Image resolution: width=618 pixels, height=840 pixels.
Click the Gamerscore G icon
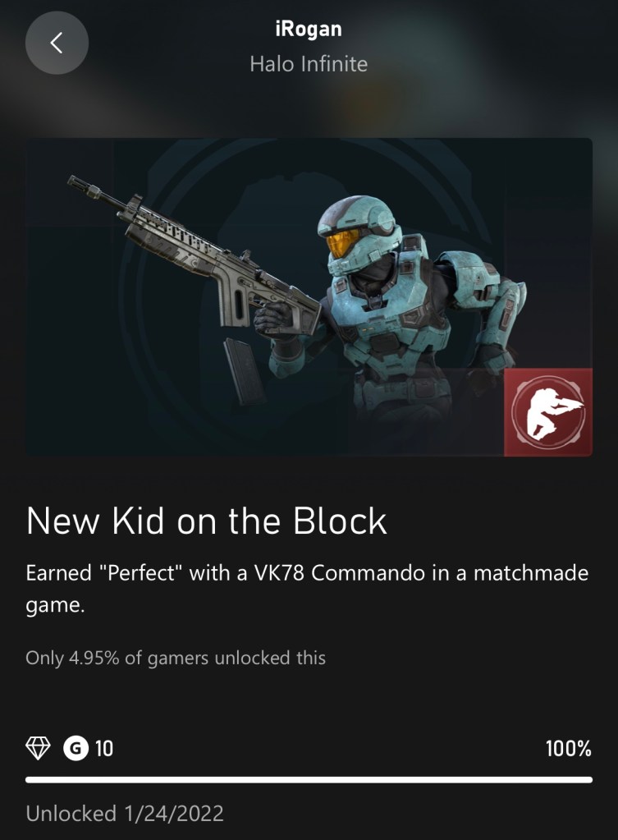tap(76, 748)
